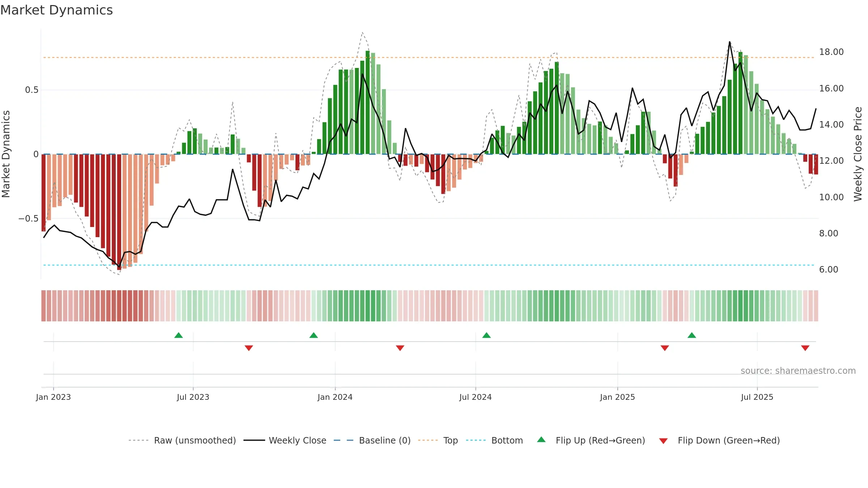Toggle Flip Up (Red→Green) legend entry

(591, 440)
